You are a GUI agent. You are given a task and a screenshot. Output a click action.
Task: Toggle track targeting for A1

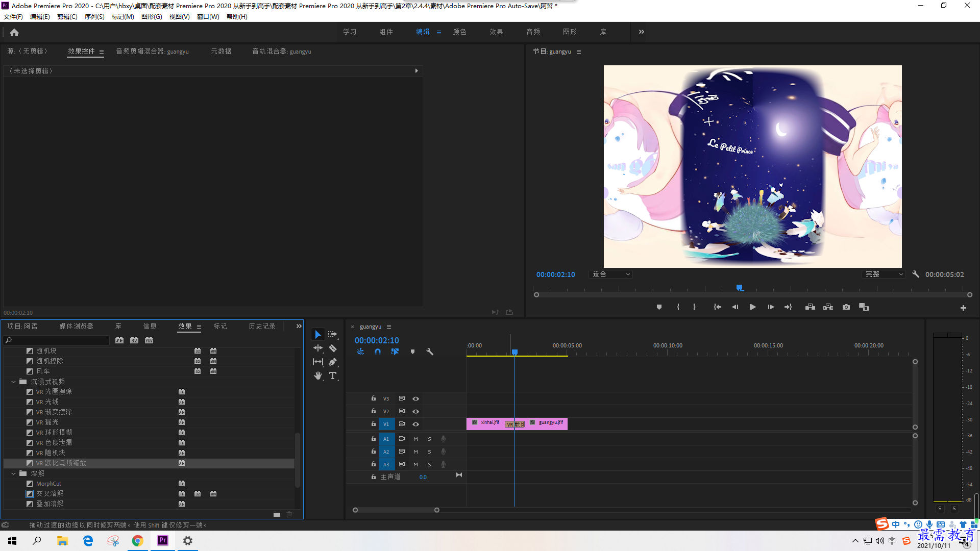click(x=386, y=439)
